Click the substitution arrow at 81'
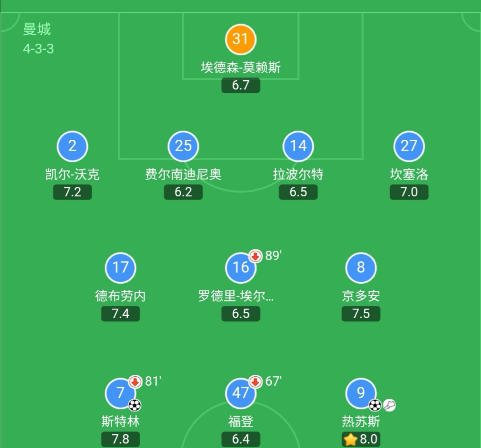 pyautogui.click(x=135, y=382)
